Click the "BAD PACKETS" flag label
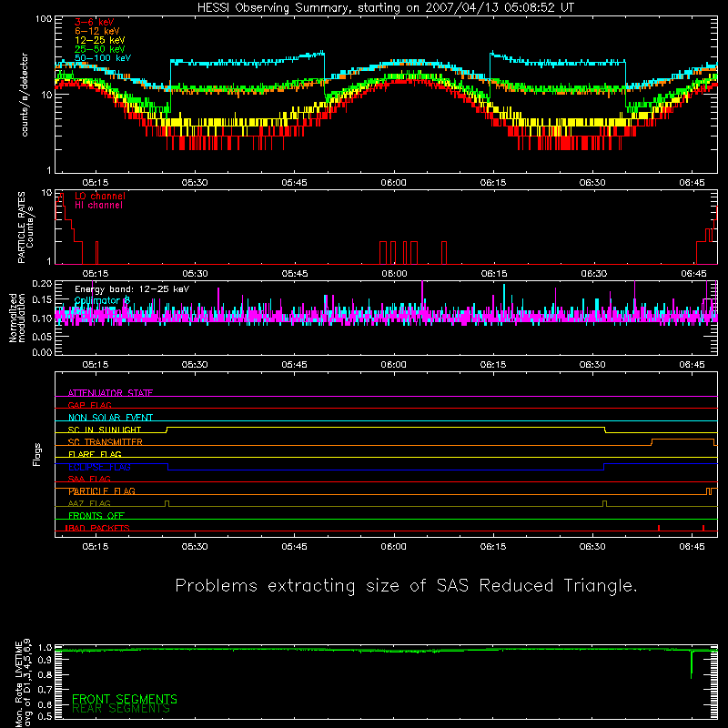This screenshot has width=728, height=728. coord(97,528)
